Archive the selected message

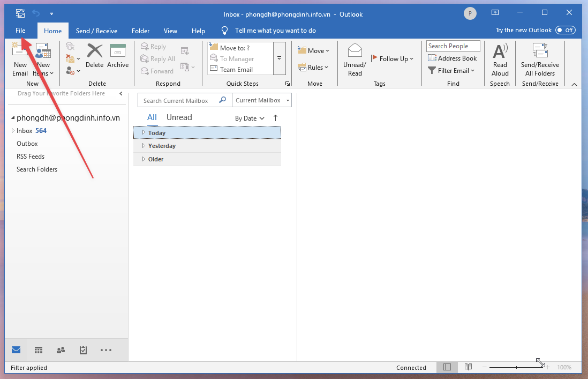click(118, 56)
